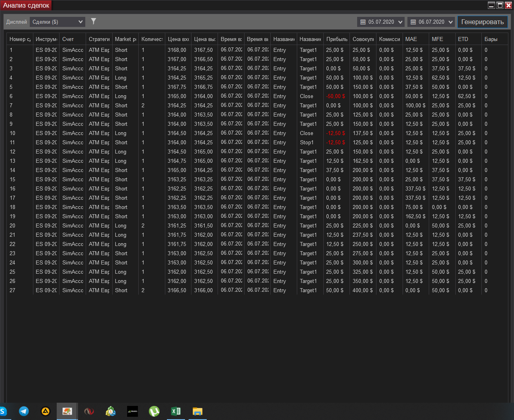Sort by the Market p column header
The height and width of the screenshot is (420, 514).
click(x=125, y=39)
